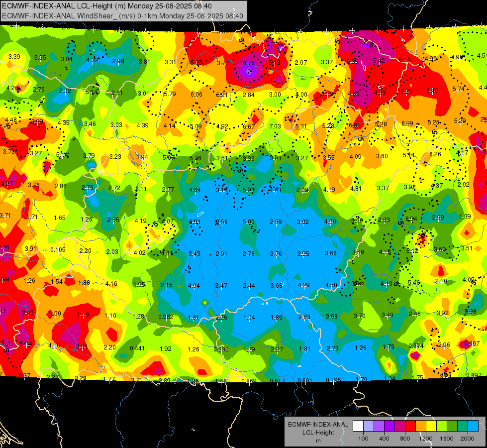
Task: Click the wind shear value 0.374
Action: (x=416, y=346)
